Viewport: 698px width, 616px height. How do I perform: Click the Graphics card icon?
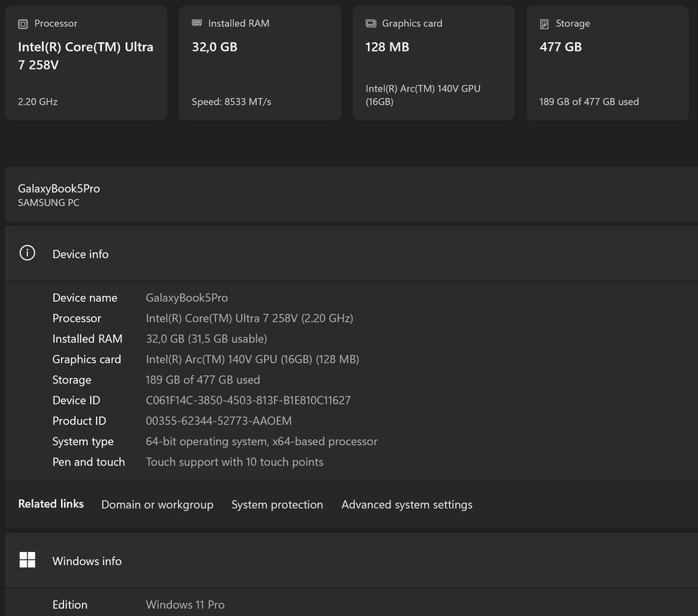tap(371, 23)
